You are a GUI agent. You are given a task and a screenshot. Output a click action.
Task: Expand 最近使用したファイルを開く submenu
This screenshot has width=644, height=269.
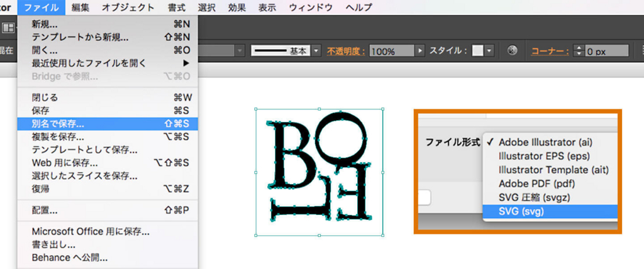click(x=108, y=63)
